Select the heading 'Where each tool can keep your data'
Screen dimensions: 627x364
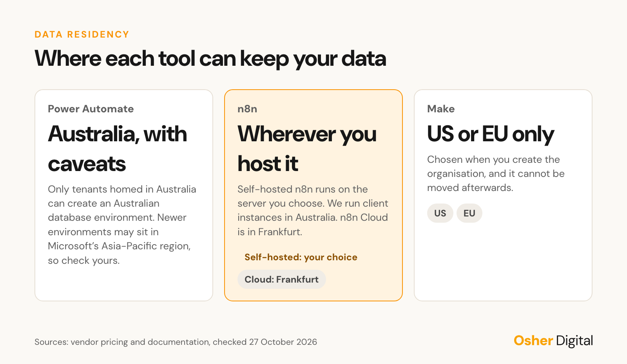click(210, 59)
